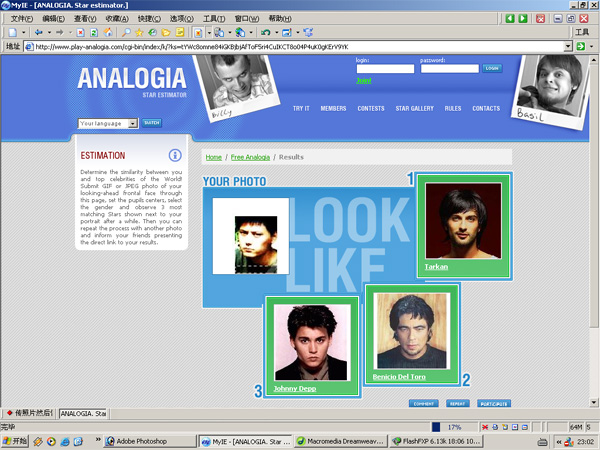
Task: Click the Forward arrow toolbar icon
Action: pyautogui.click(x=60, y=33)
